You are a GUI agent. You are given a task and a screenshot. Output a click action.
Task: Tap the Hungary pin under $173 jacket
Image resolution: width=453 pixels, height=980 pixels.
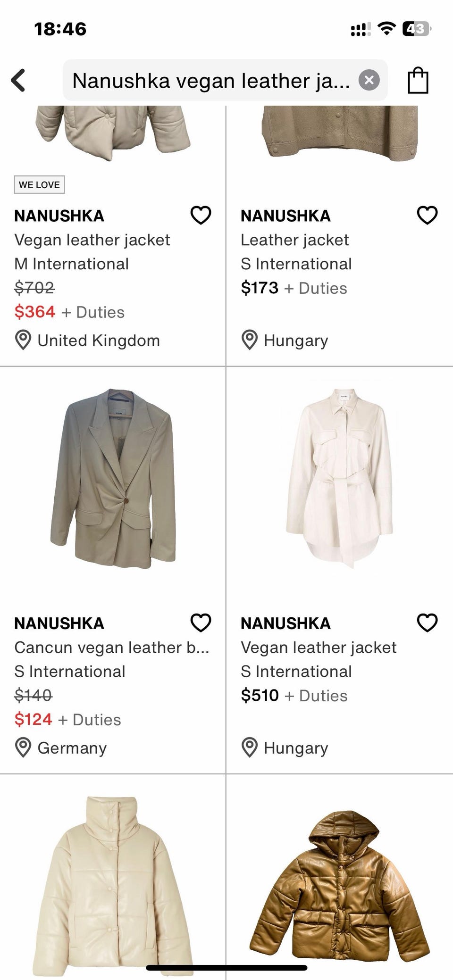coord(250,341)
